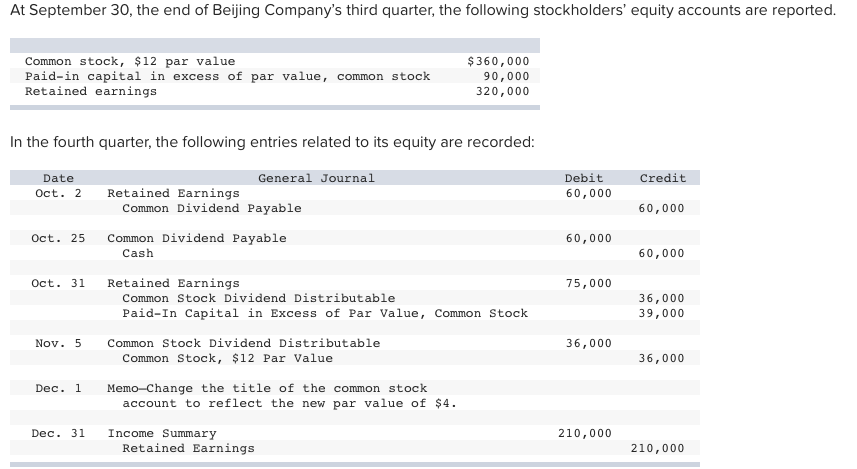The image size is (857, 469).
Task: Click the Debit column header
Action: 584,178
